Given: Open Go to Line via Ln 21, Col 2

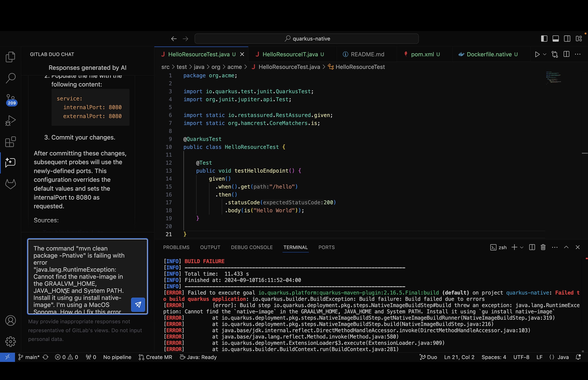Looking at the screenshot, I should click(x=459, y=357).
